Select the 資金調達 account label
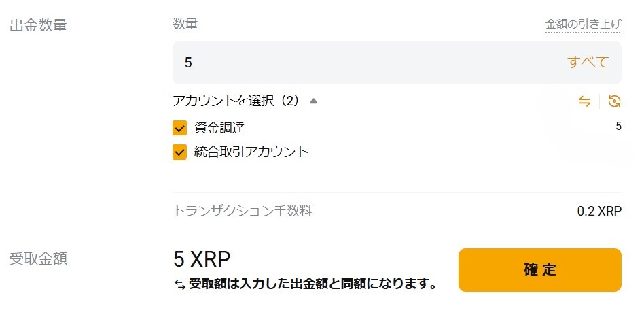 (x=219, y=127)
